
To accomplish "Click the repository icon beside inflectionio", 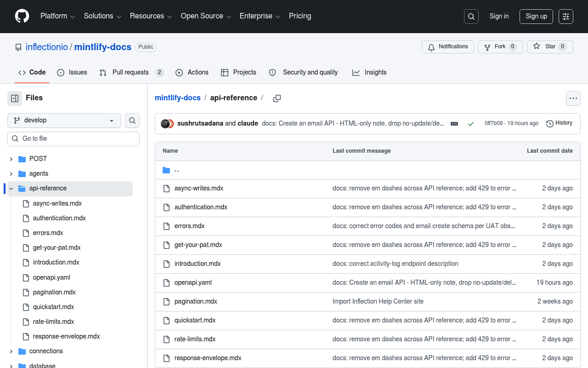I will [x=18, y=47].
